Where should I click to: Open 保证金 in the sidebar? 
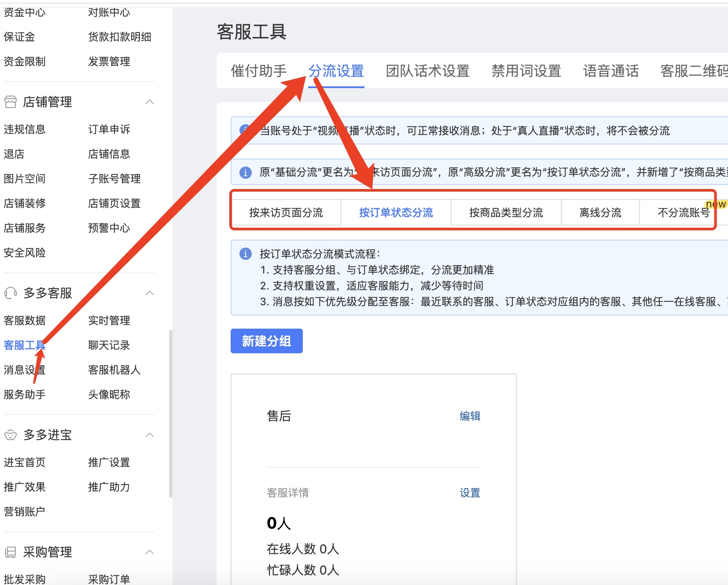pyautogui.click(x=19, y=37)
